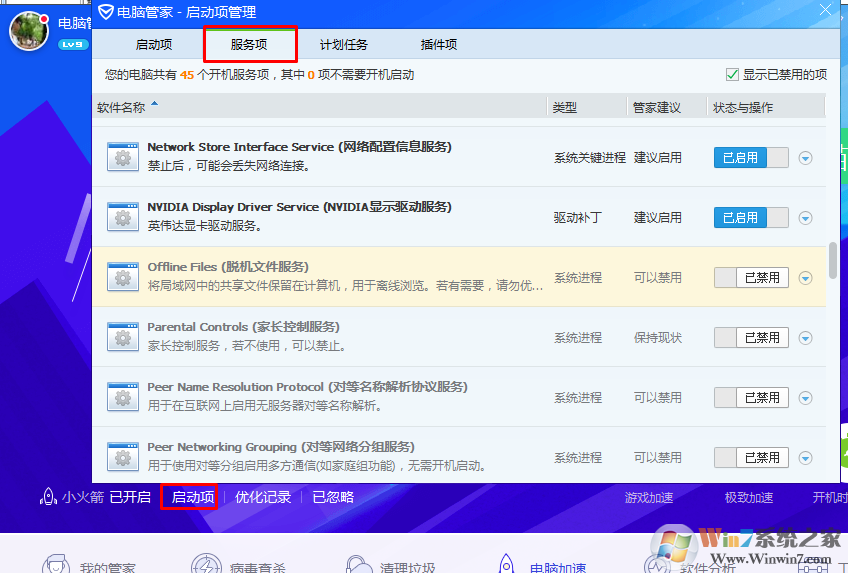Close the 启动项管理 window

[x=825, y=10]
